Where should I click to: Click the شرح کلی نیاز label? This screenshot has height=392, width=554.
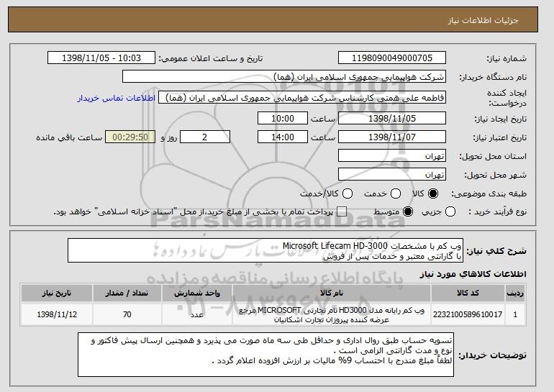[496, 251]
